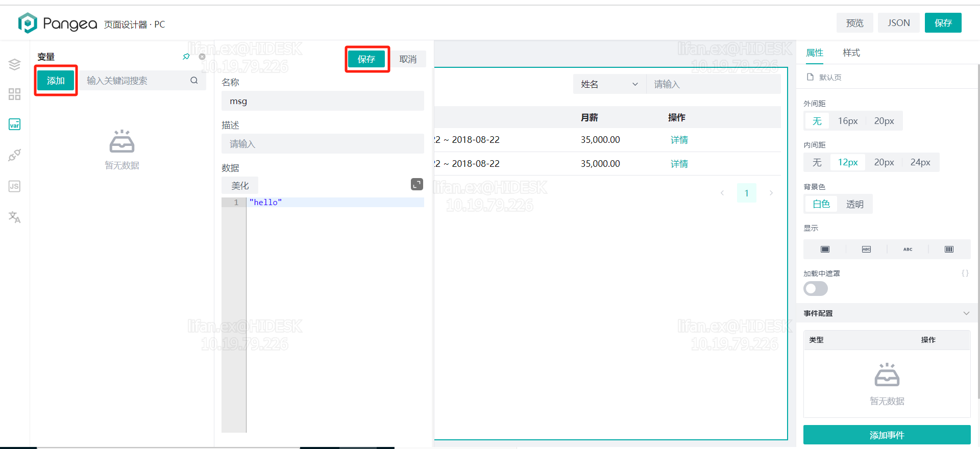Click the 默认页 page label
Image resolution: width=980 pixels, height=449 pixels.
point(830,77)
